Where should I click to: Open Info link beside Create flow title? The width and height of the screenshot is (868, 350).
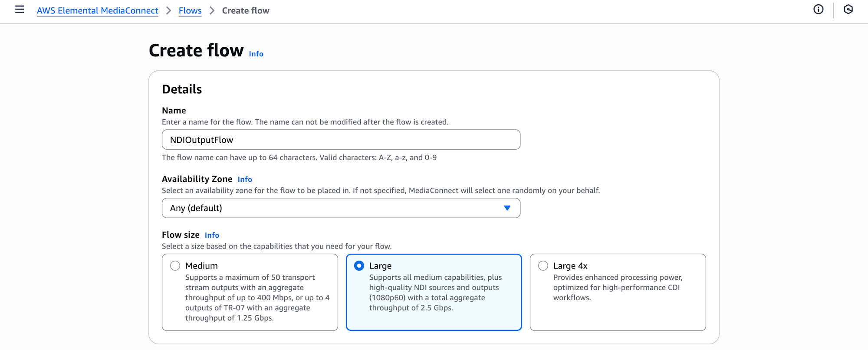click(x=256, y=54)
